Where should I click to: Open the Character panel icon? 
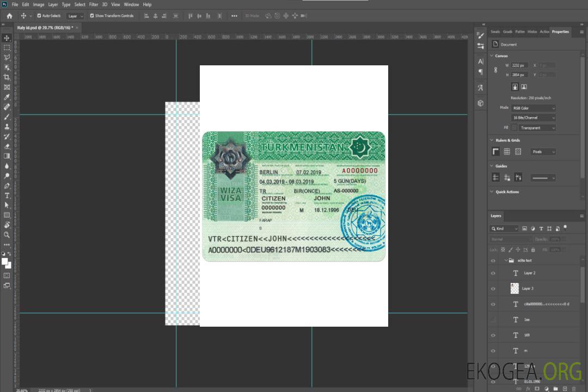[480, 62]
